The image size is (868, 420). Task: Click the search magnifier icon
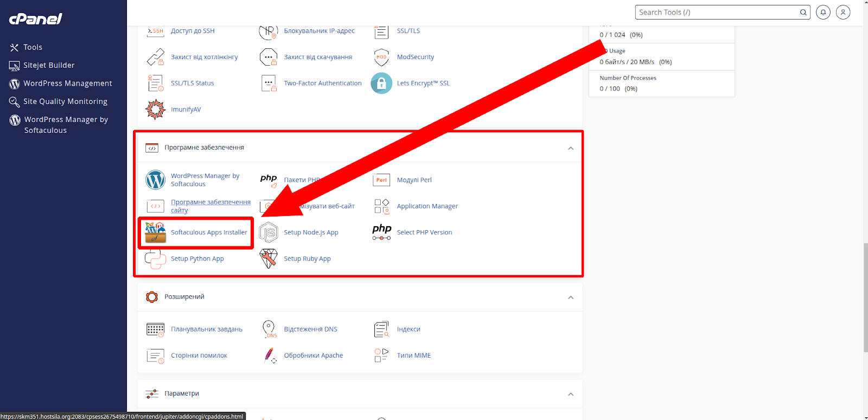click(803, 12)
